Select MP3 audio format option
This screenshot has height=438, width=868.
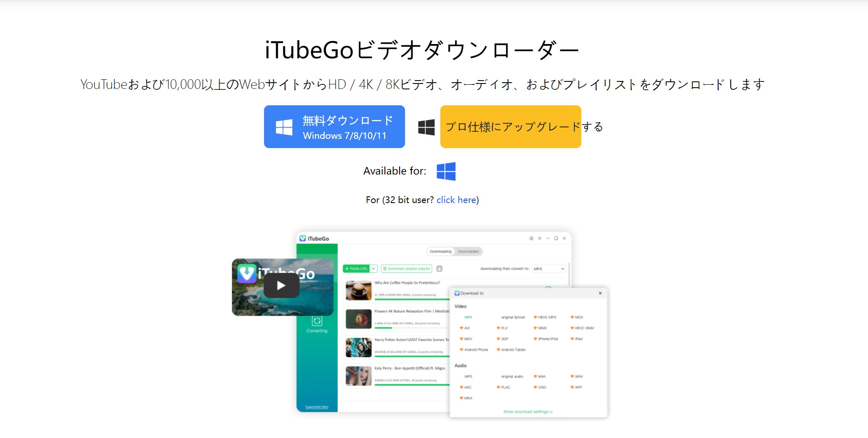tap(468, 377)
